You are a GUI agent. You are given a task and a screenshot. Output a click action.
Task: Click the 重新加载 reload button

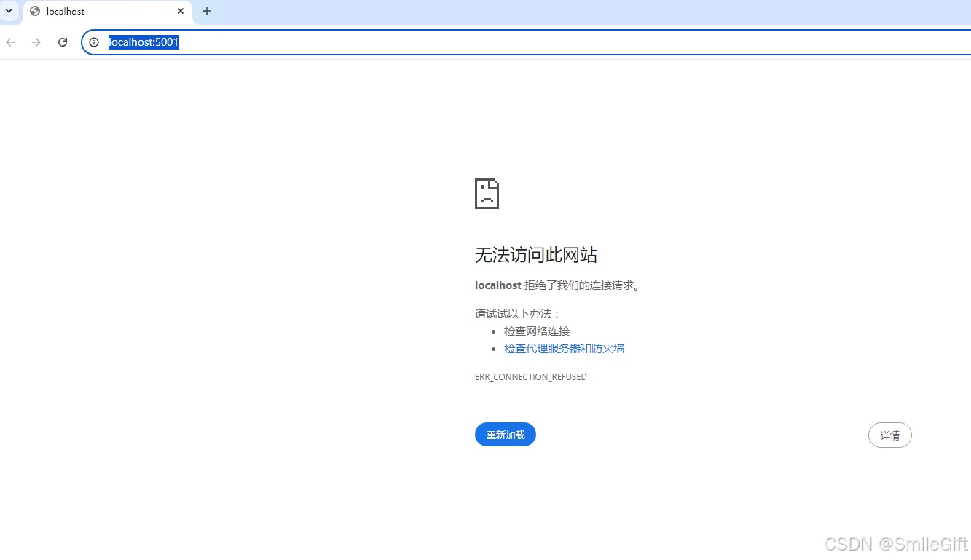(x=505, y=434)
